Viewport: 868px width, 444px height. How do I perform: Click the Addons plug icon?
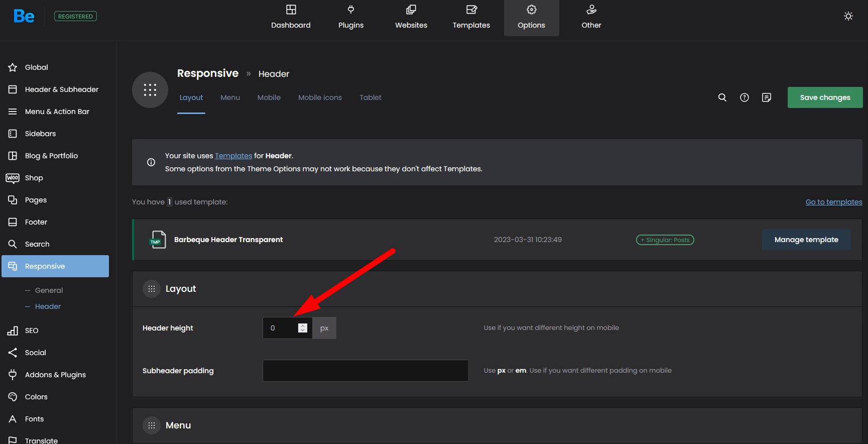13,375
